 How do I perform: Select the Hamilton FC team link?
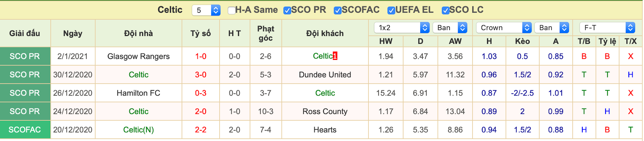click(138, 93)
